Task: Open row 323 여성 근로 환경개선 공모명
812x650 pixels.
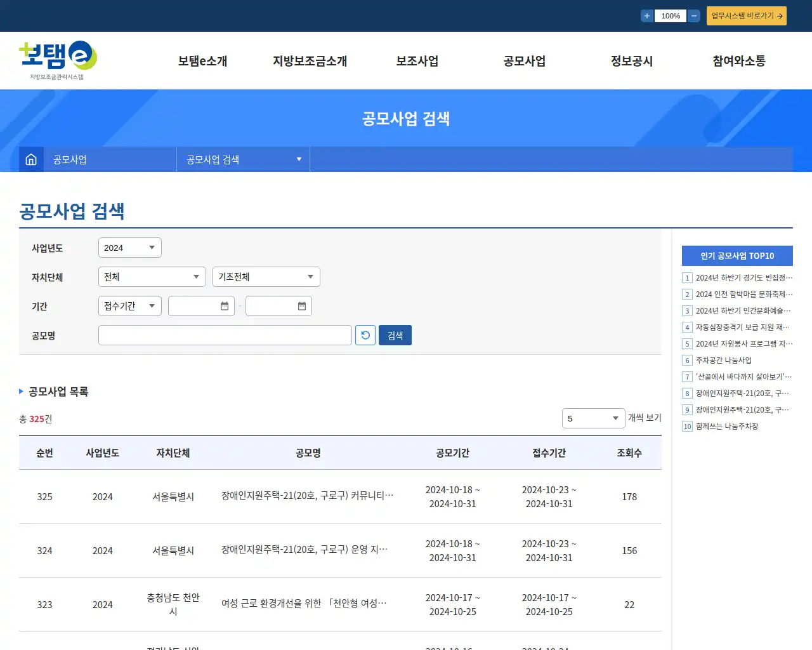Action: (x=304, y=603)
